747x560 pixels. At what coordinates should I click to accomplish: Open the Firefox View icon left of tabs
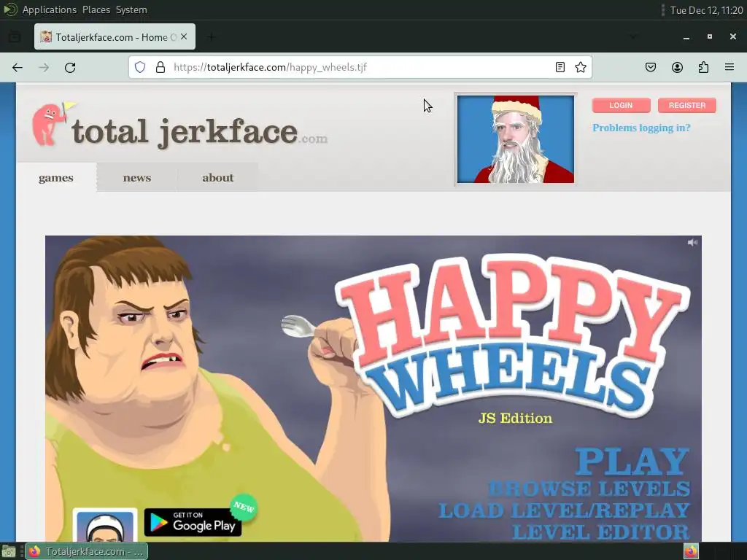15,36
